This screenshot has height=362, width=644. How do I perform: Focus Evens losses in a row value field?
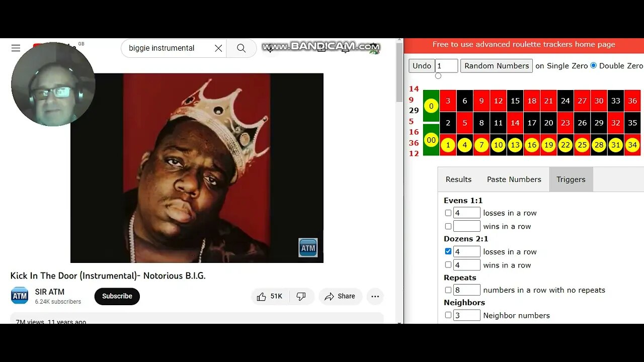pyautogui.click(x=467, y=213)
